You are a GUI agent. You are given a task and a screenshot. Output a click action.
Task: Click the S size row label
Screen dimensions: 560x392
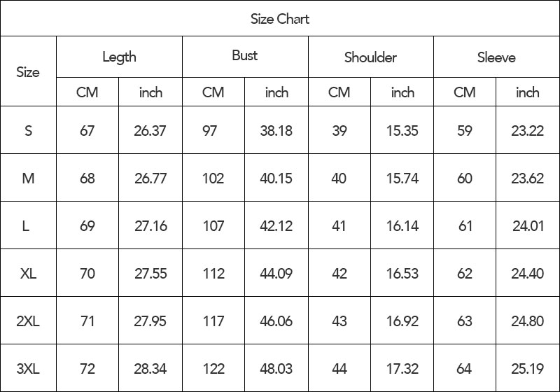point(28,130)
